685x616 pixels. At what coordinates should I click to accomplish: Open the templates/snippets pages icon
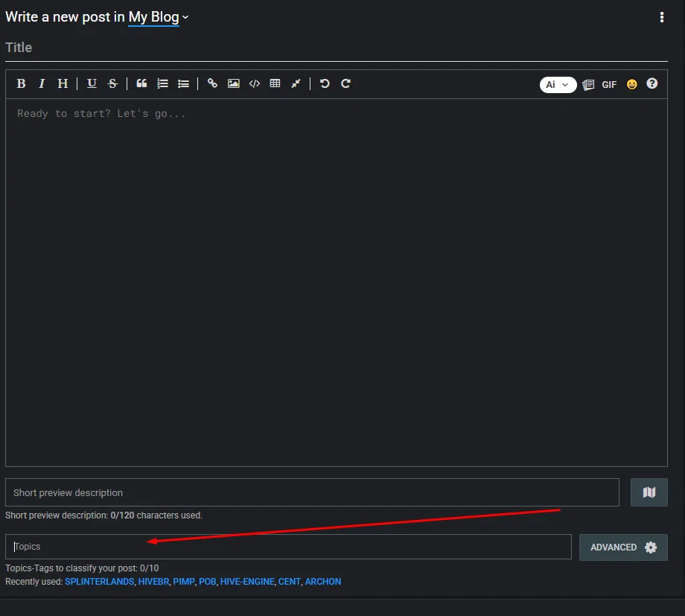tap(588, 84)
